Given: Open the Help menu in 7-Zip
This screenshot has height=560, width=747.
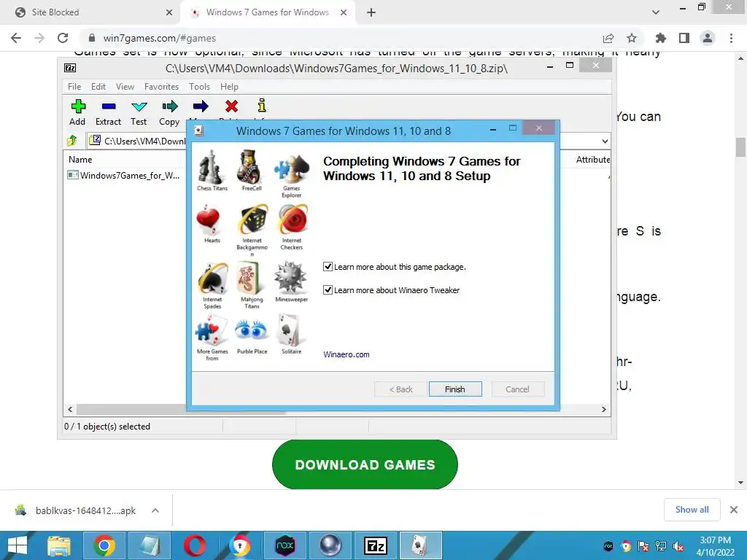Looking at the screenshot, I should [x=229, y=87].
